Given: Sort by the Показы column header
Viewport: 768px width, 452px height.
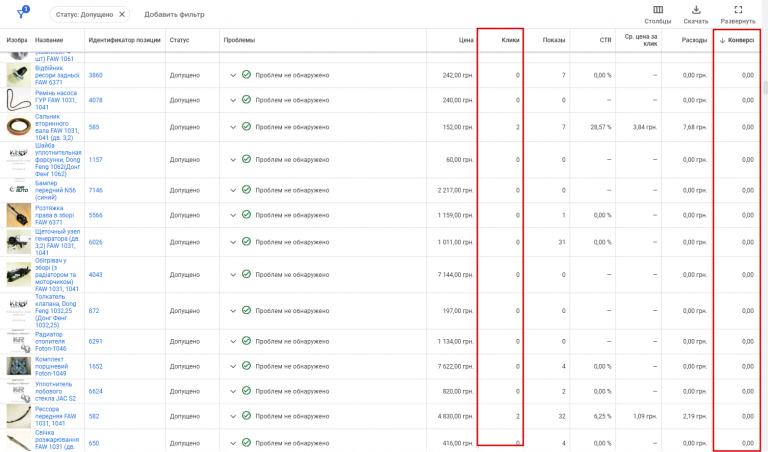Looking at the screenshot, I should point(553,40).
